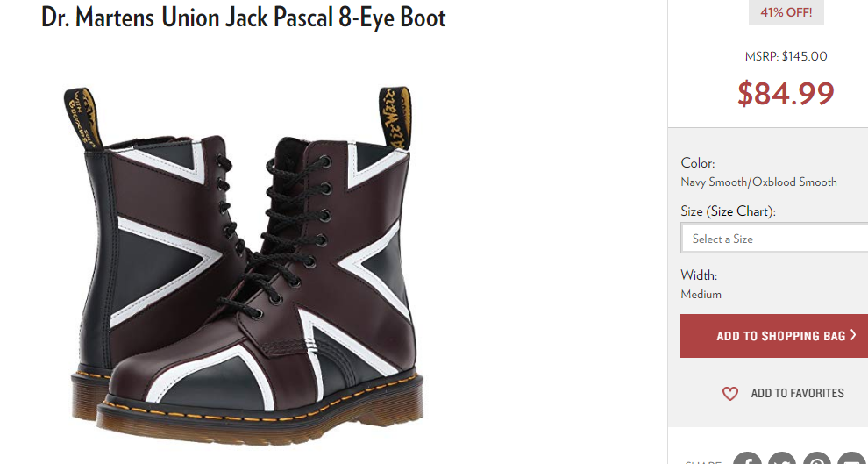Image resolution: width=868 pixels, height=464 pixels.
Task: Click the Width label
Action: (699, 275)
